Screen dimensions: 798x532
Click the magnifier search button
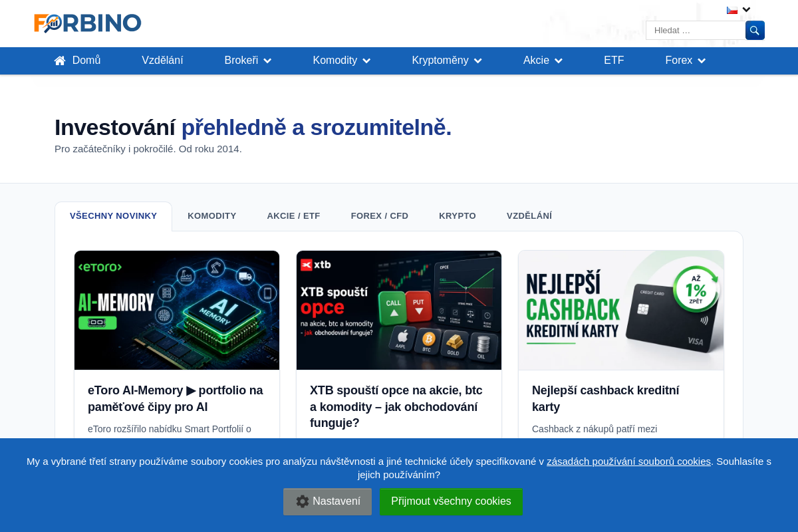pyautogui.click(x=755, y=31)
